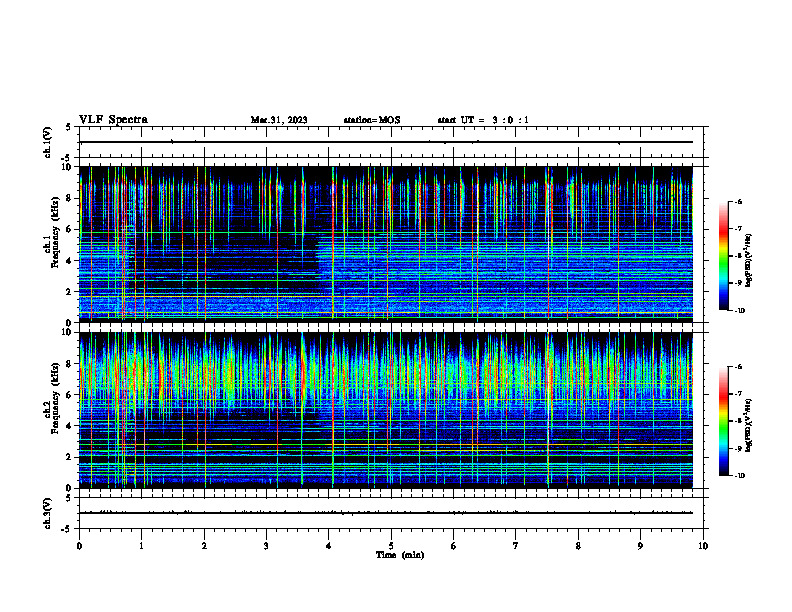Click the ch.1 voltage waveform strip
This screenshot has width=792, height=612.
[x=390, y=142]
